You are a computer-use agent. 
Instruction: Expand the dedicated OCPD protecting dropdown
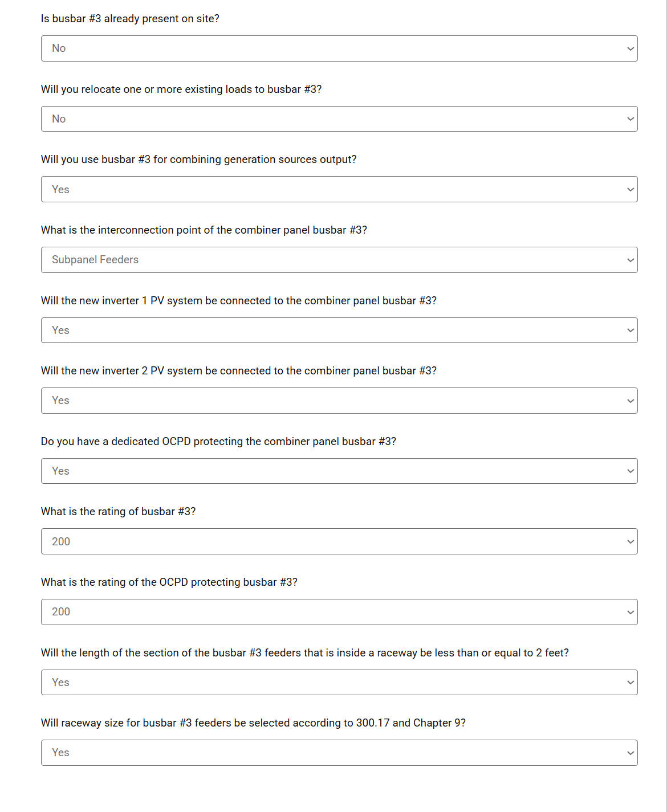[339, 471]
